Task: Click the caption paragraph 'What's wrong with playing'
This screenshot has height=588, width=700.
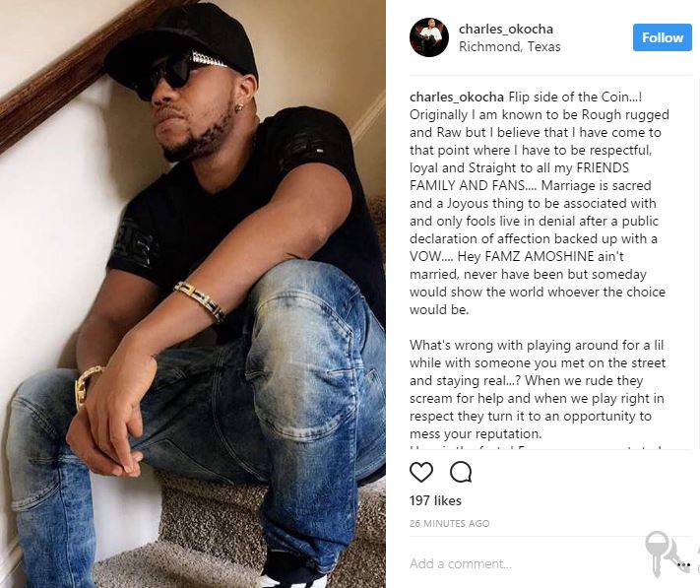Action: 538,389
